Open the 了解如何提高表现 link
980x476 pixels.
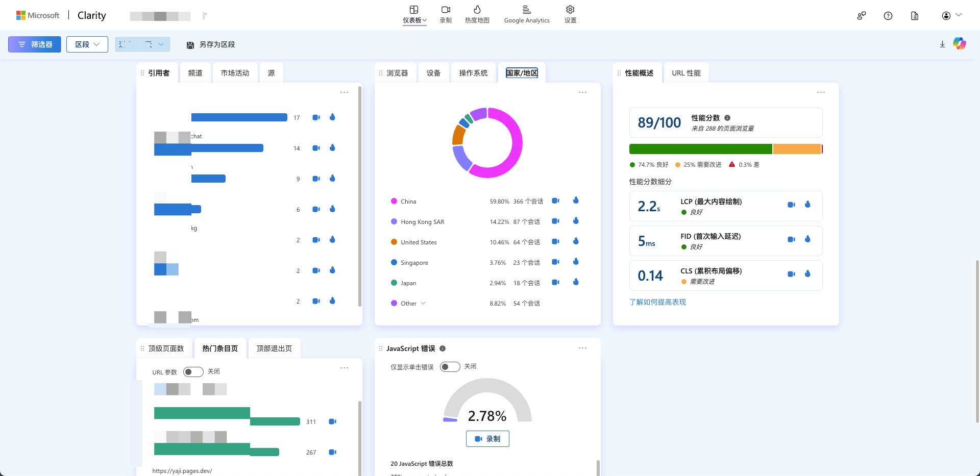pyautogui.click(x=657, y=302)
